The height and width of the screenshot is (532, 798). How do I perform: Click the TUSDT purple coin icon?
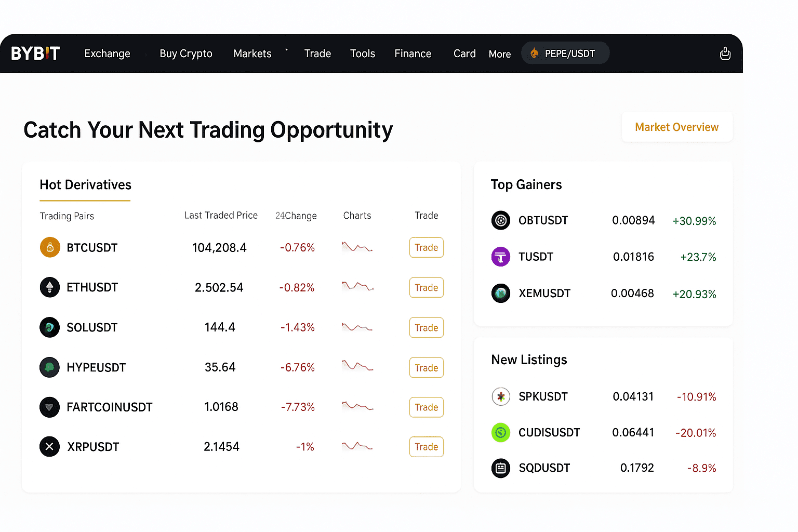pyautogui.click(x=501, y=257)
